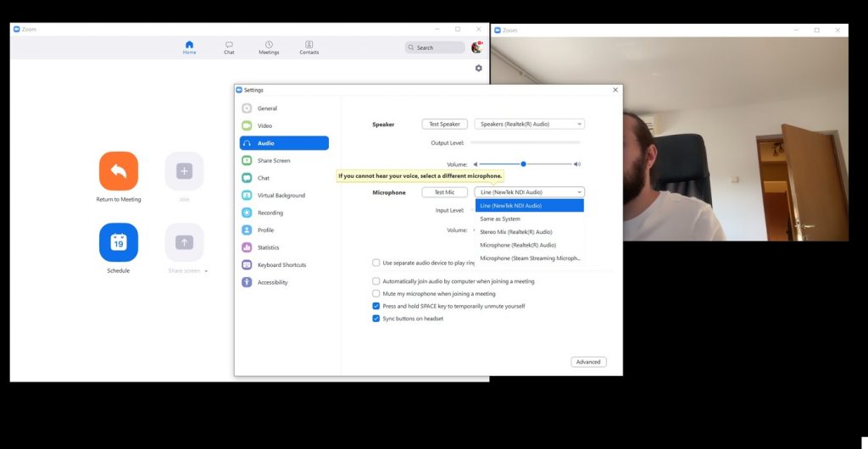
Task: Uncheck Sync buttons on headset
Action: pyautogui.click(x=376, y=319)
